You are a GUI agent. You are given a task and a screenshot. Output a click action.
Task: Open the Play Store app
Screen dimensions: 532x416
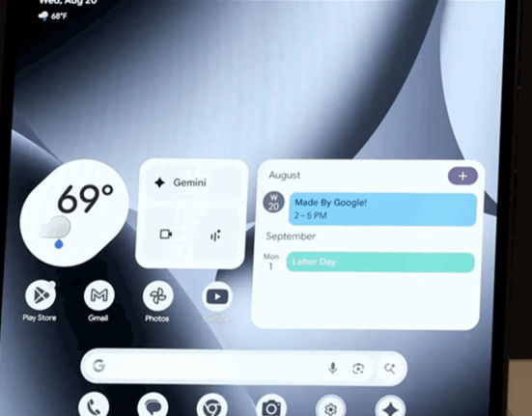click(41, 295)
